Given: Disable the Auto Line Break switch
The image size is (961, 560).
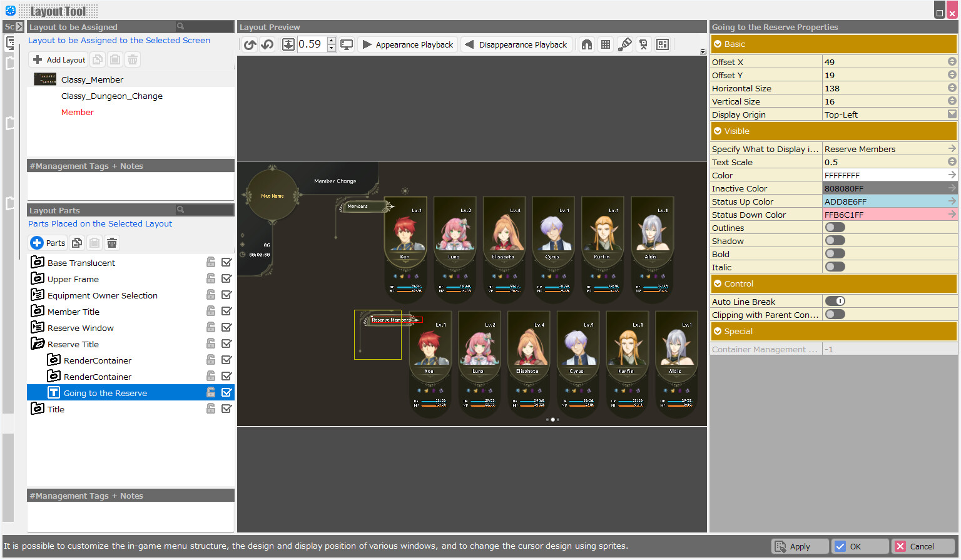Looking at the screenshot, I should [x=835, y=301].
